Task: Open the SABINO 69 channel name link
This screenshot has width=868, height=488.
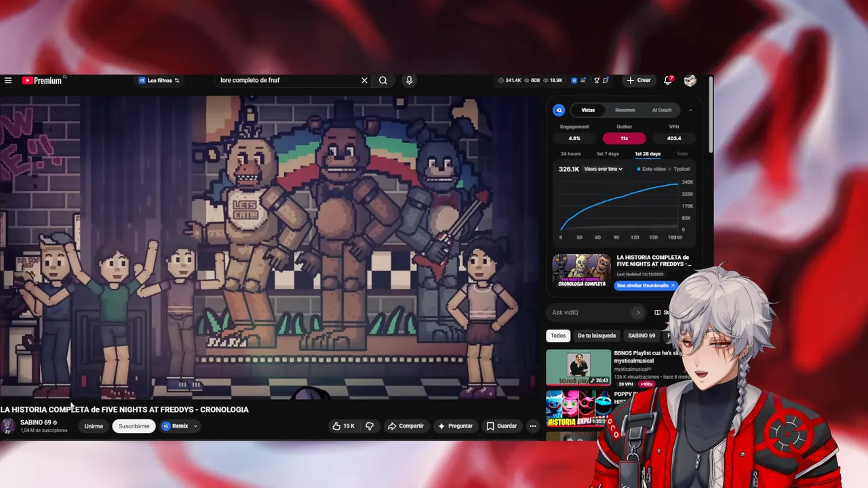Action: coord(36,422)
